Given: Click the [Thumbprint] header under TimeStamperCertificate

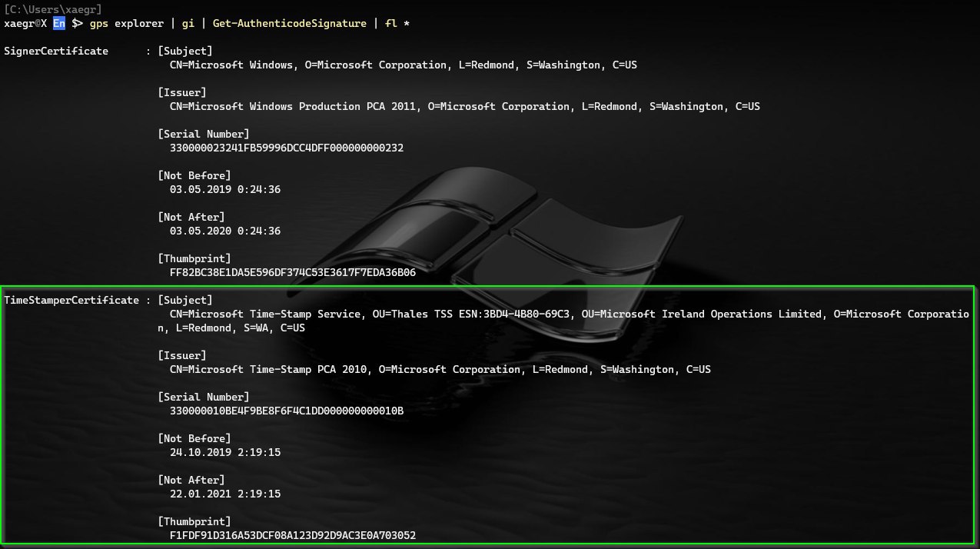Looking at the screenshot, I should 194,521.
